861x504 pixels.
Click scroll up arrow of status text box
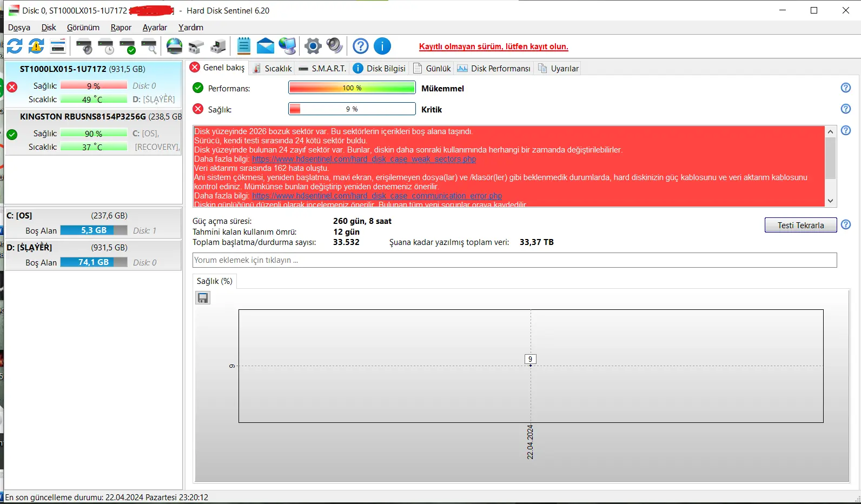point(831,131)
